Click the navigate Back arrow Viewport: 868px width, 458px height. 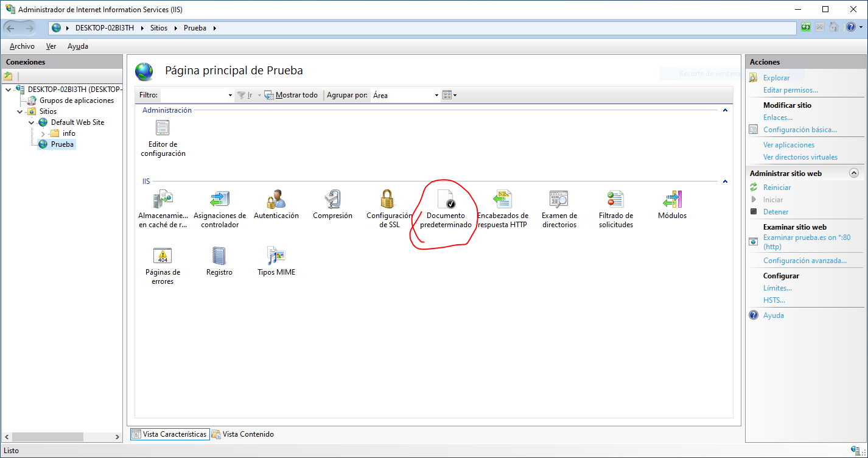click(11, 28)
